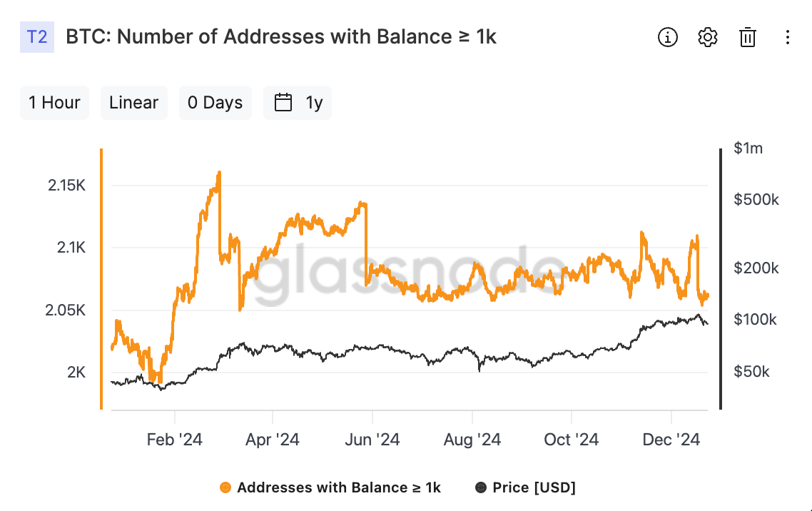Toggle Addresses with Balance ≥ 1k legend dot
The image size is (812, 511).
point(225,487)
